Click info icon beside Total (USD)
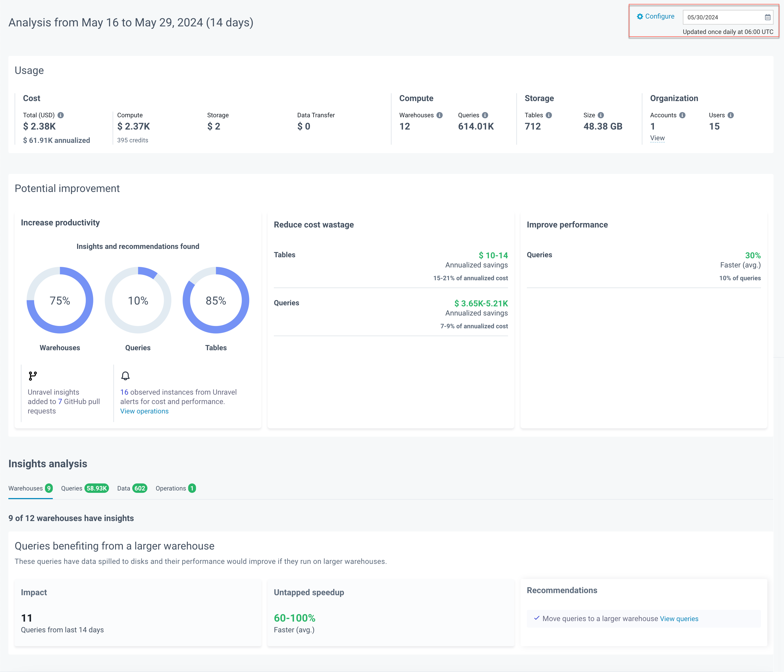 pyautogui.click(x=61, y=115)
